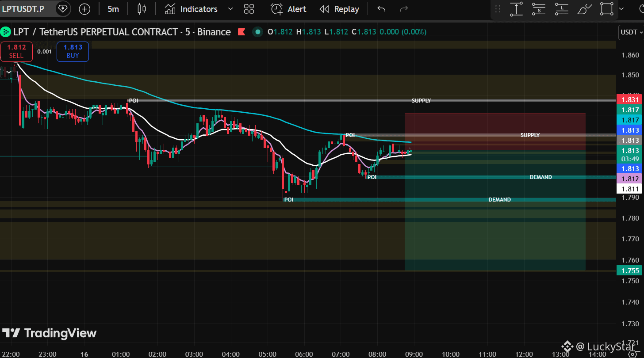Click the 1.860 price scale value
Viewport: 644px width, 358px height.
point(630,55)
